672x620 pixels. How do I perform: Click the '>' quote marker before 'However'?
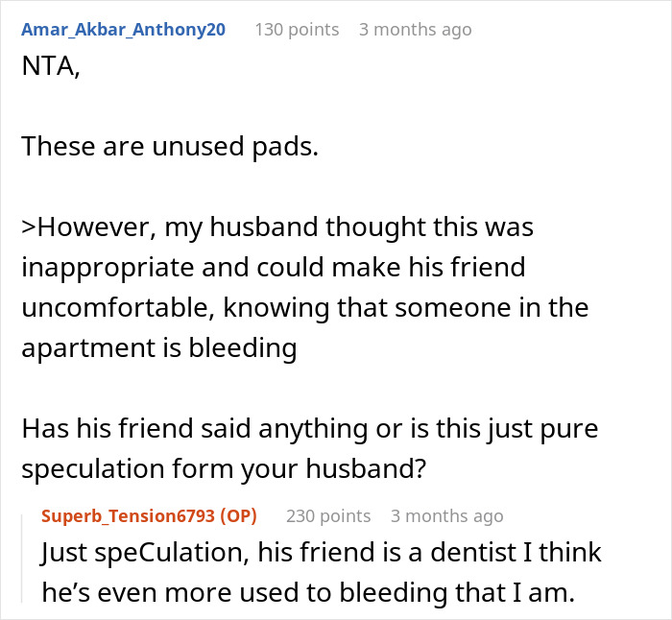(x=28, y=227)
